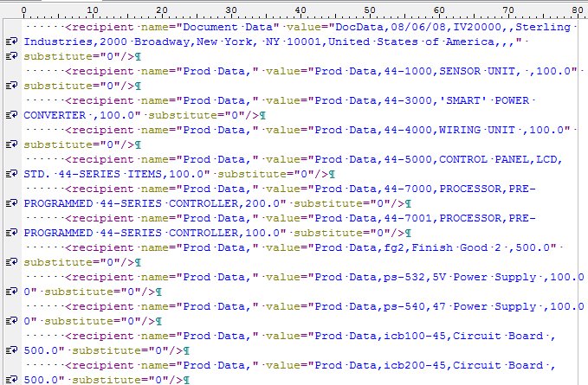Viewport: 588px width, 385px height.
Task: Click the "CONTROL PANEL,LCD" text
Action: [x=498, y=159]
